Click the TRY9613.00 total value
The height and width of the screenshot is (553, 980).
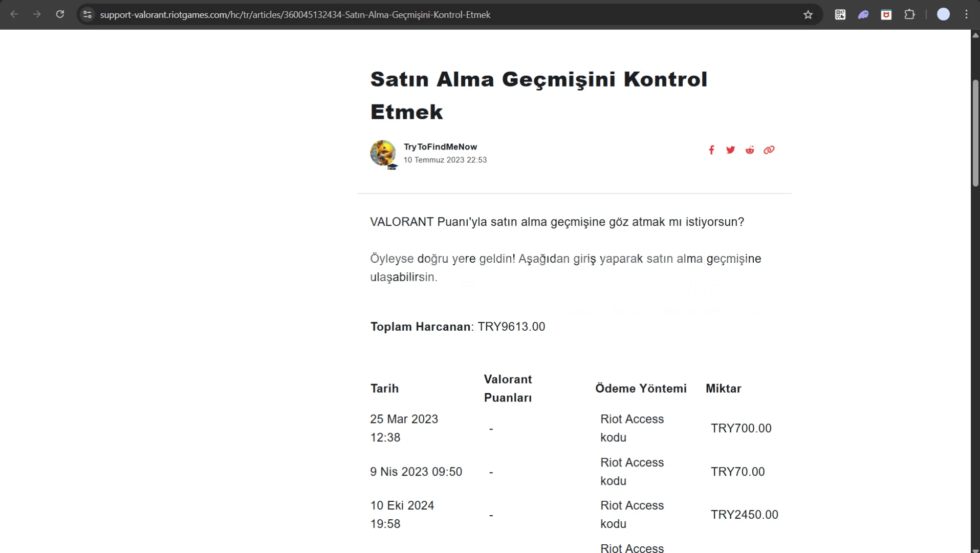511,327
